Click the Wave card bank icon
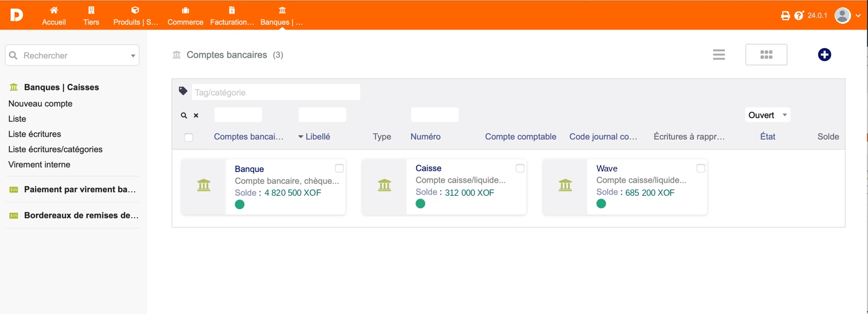The image size is (868, 314). [x=565, y=185]
